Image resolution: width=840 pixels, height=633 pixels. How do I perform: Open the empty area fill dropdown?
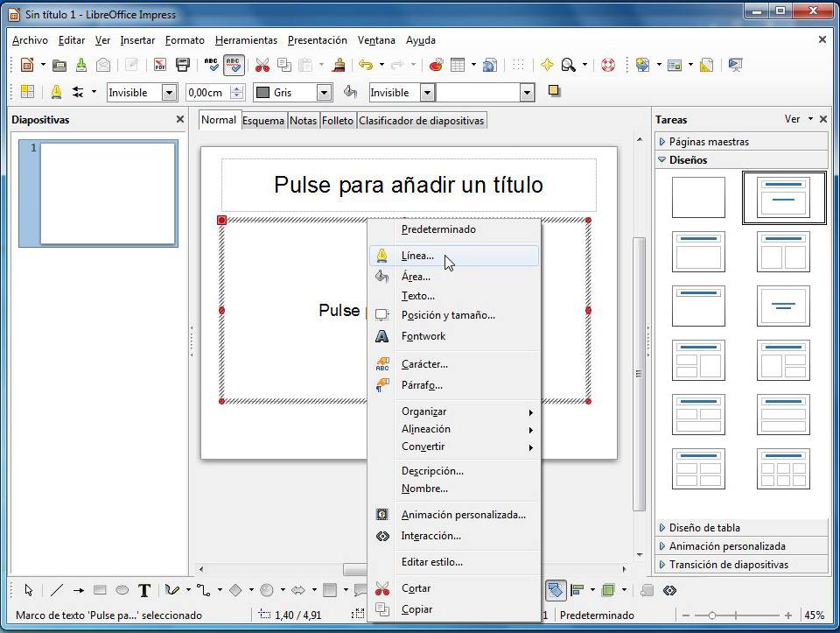pyautogui.click(x=527, y=93)
